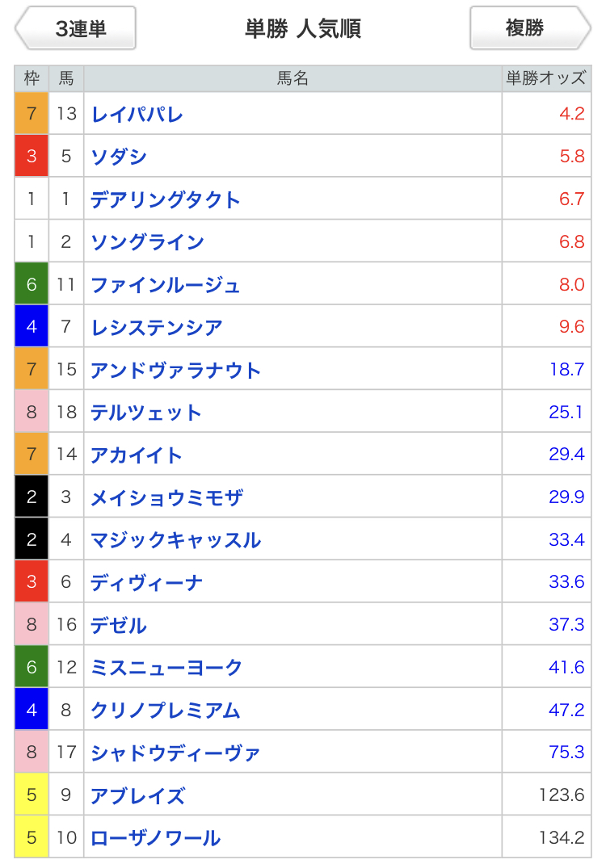Click シャドウディーヴァ horse name
The image size is (606, 868).
coord(175,753)
